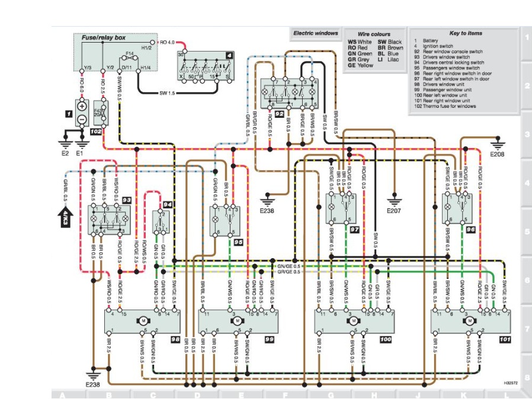Select the ignition switch component 4
The width and height of the screenshot is (532, 399).
pos(205,67)
